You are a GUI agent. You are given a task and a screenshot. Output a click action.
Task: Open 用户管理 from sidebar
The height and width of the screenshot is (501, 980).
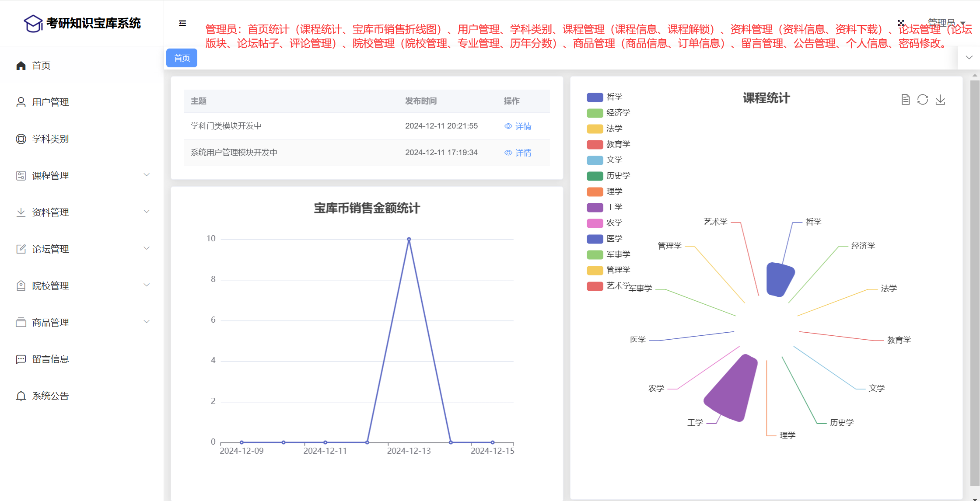click(50, 102)
